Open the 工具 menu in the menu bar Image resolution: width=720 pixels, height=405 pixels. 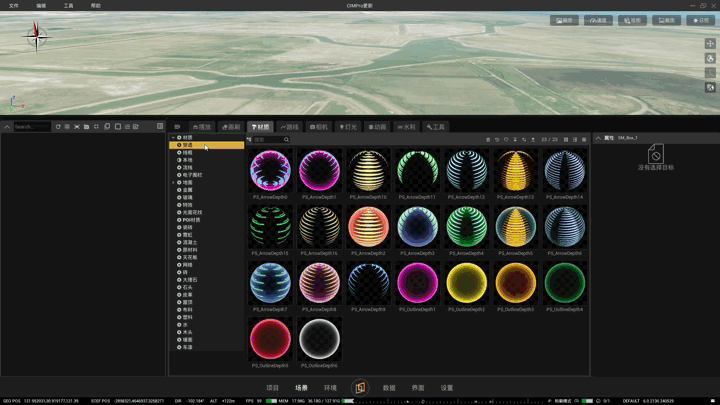(x=68, y=6)
